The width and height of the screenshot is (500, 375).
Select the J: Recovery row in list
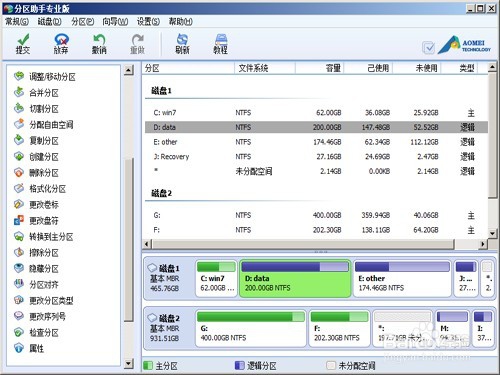[x=316, y=157]
